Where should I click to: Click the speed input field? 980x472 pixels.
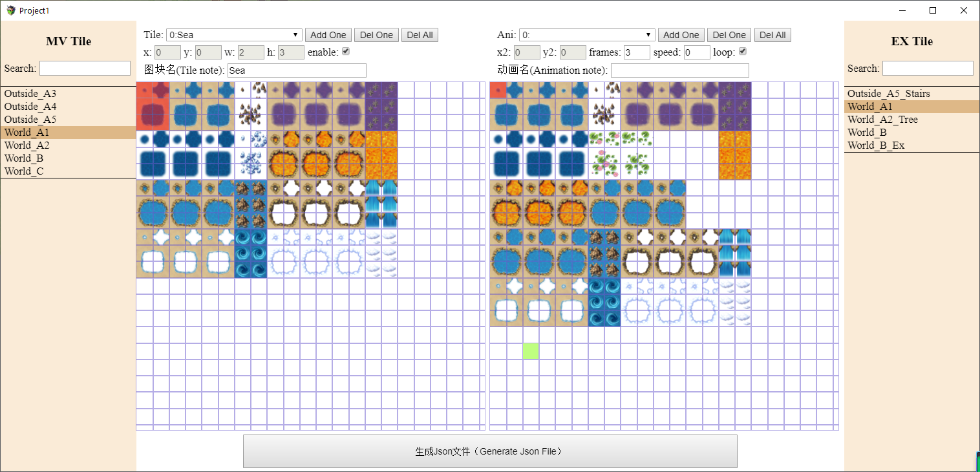697,52
